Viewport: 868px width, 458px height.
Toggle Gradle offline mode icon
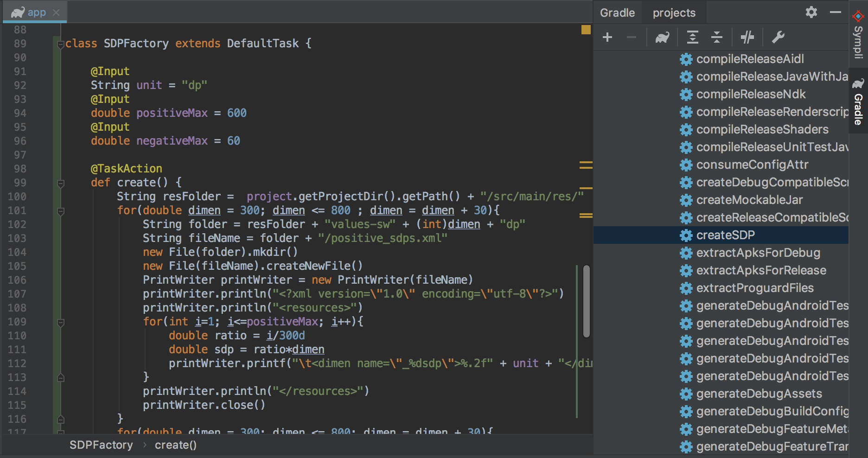(x=747, y=37)
